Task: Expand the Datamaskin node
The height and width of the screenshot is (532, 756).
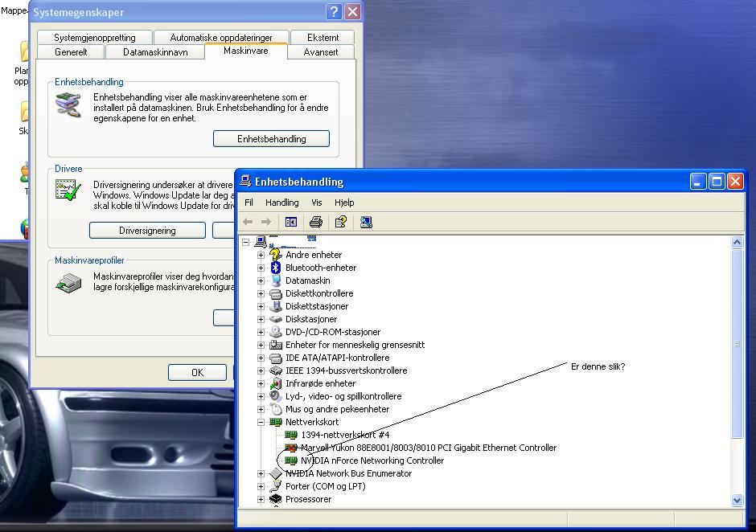Action: click(261, 280)
